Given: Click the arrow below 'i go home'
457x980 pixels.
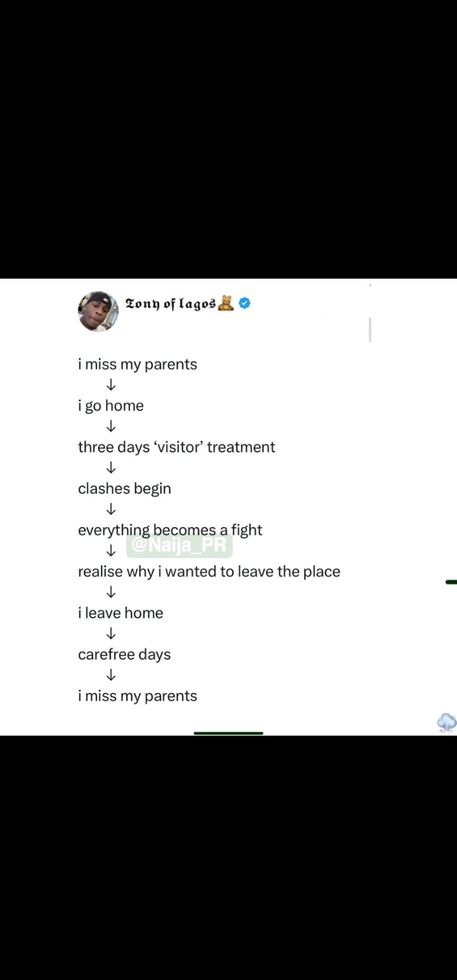Looking at the screenshot, I should coord(111,427).
